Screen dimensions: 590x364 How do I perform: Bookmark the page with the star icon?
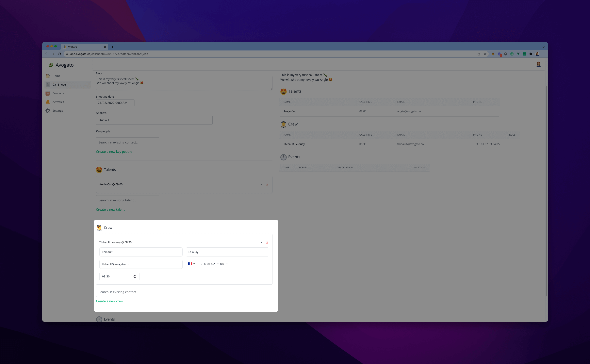485,54
